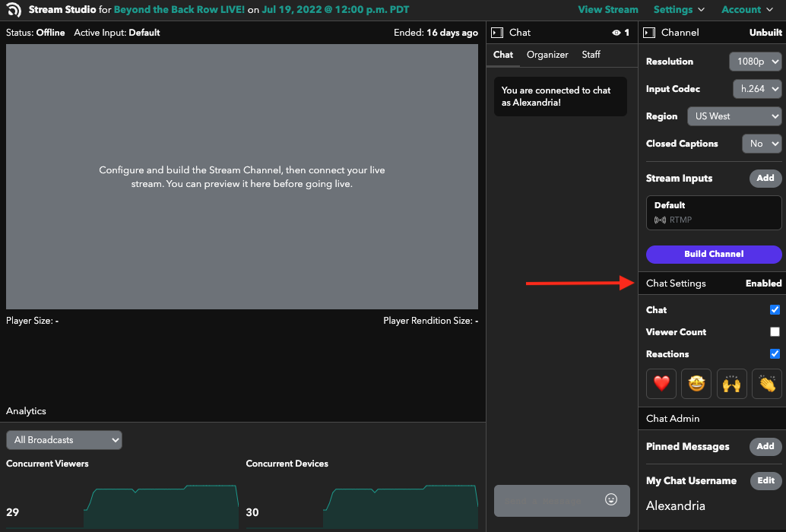Expand the Settings menu

tap(679, 10)
